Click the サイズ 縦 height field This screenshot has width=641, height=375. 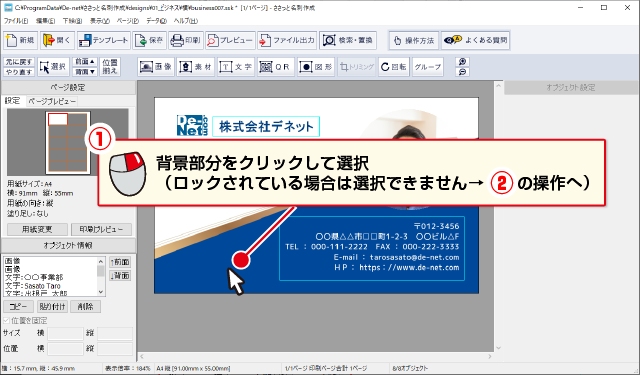click(x=115, y=333)
